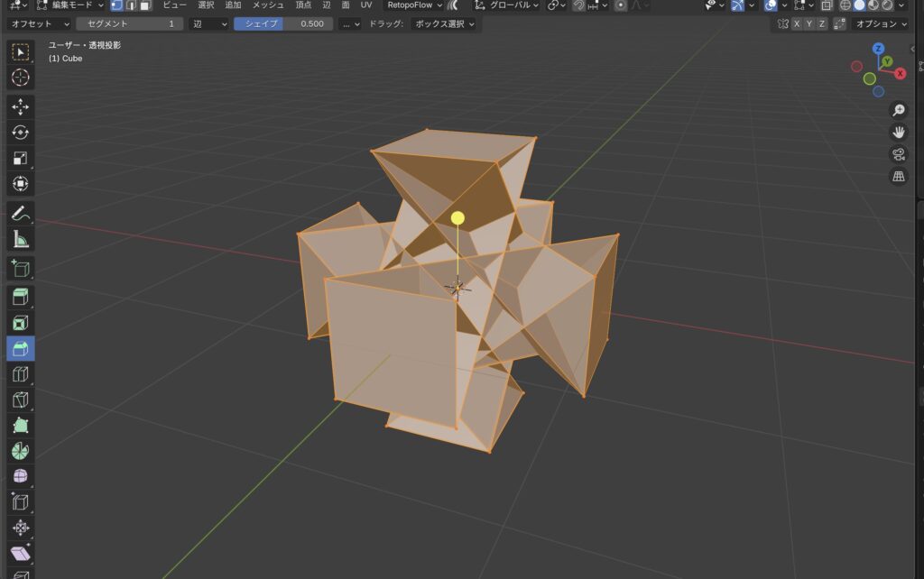The width and height of the screenshot is (924, 579).
Task: Toggle the camera view icon
Action: click(x=899, y=154)
